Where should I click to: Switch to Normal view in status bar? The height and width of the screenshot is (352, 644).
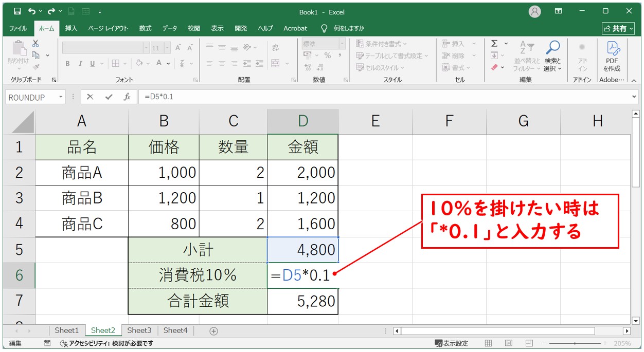(x=489, y=343)
